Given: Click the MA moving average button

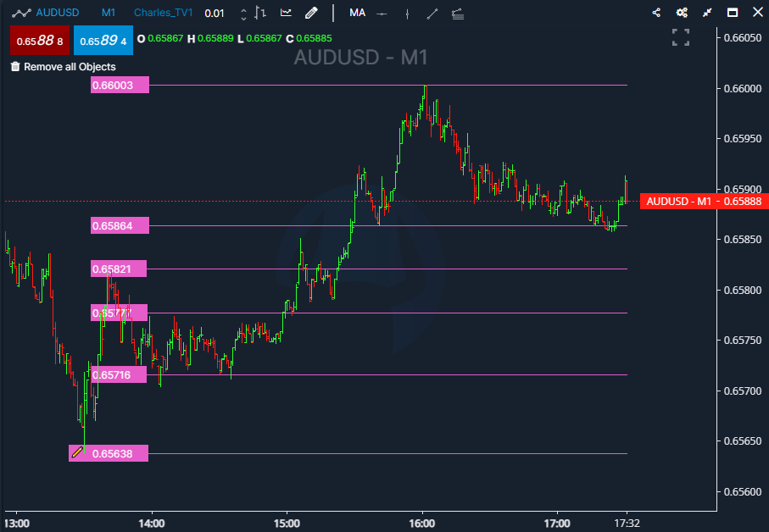Looking at the screenshot, I should [357, 13].
